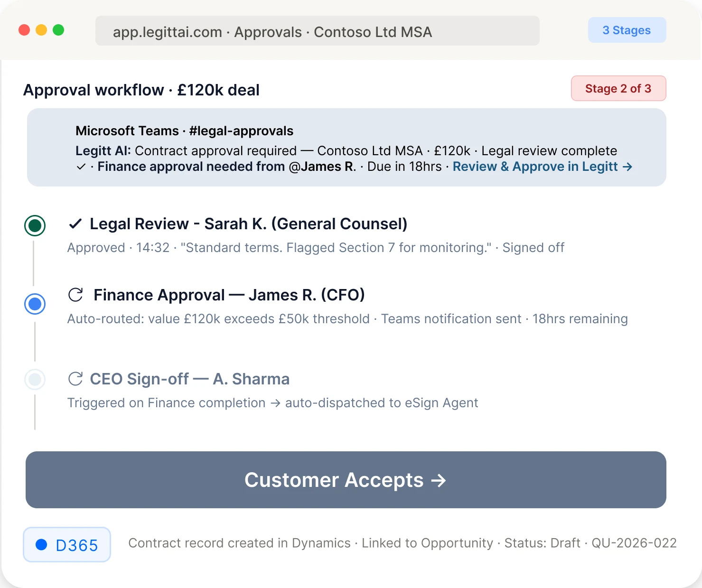
Task: Open Review & Approve in Legitt link
Action: click(535, 167)
